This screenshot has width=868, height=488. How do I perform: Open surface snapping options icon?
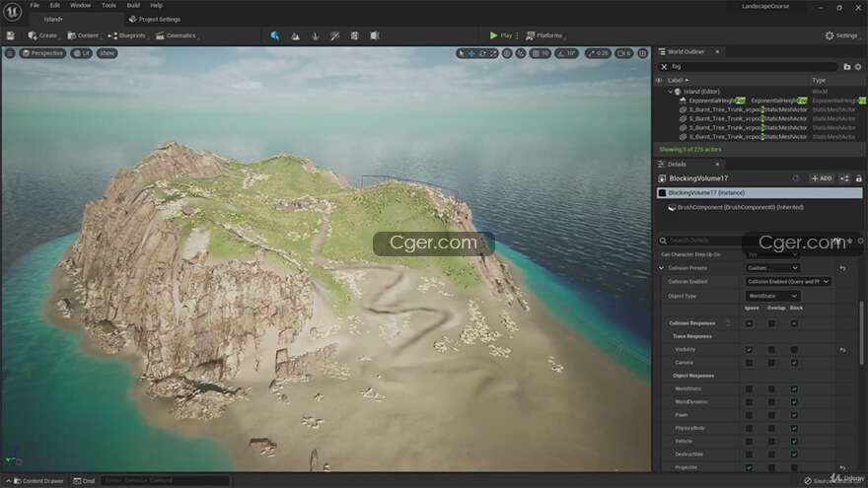click(521, 53)
